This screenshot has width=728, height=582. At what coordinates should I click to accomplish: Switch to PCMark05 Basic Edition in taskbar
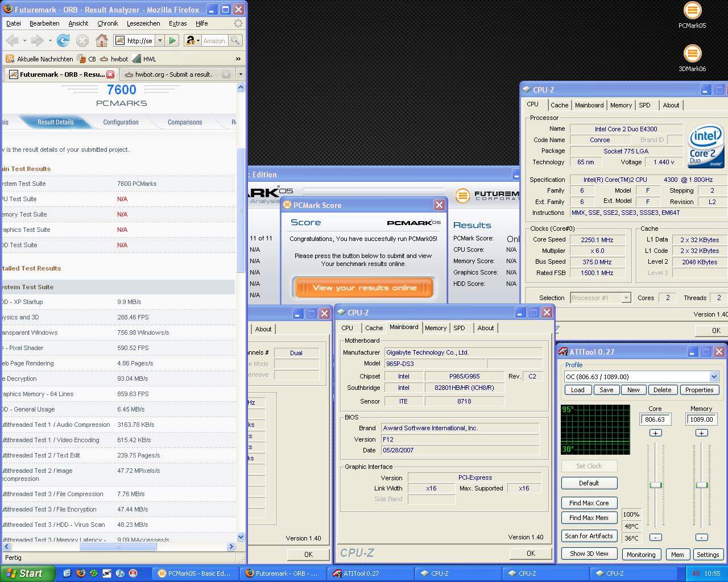[x=195, y=573]
